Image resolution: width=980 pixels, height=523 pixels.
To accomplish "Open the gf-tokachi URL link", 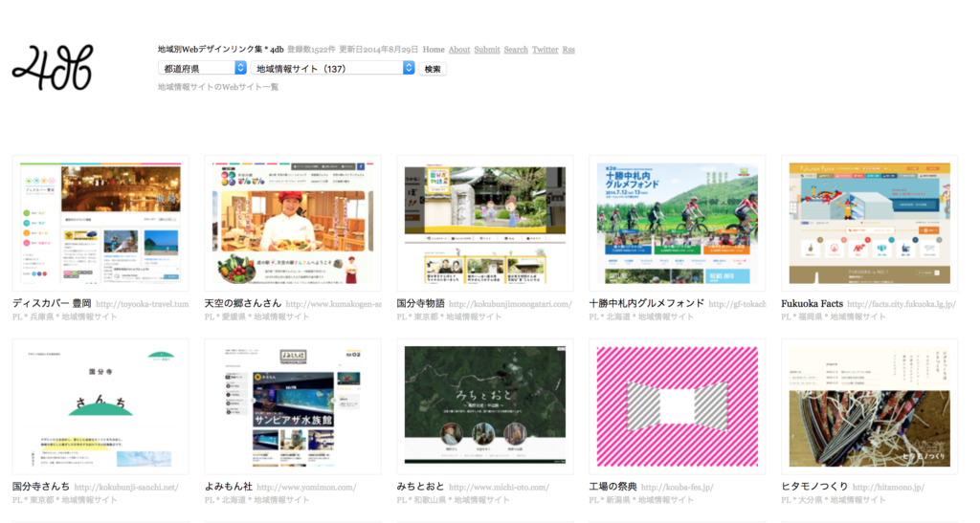I will click(737, 304).
